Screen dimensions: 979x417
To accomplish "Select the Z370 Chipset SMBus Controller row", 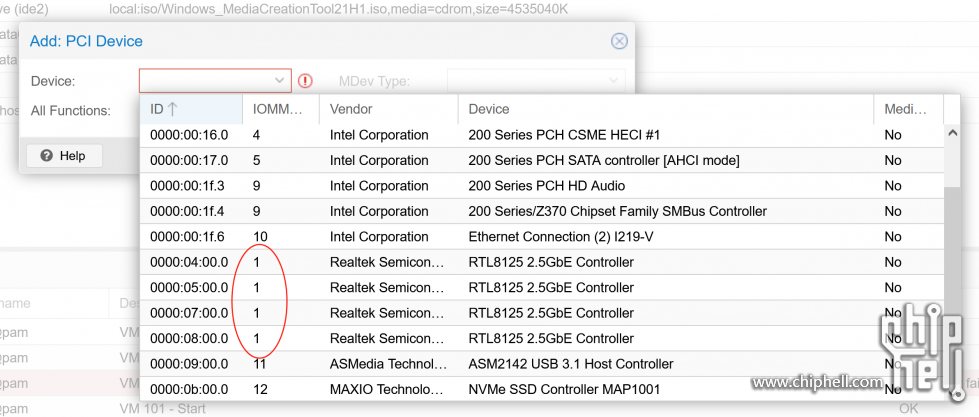I will 541,212.
